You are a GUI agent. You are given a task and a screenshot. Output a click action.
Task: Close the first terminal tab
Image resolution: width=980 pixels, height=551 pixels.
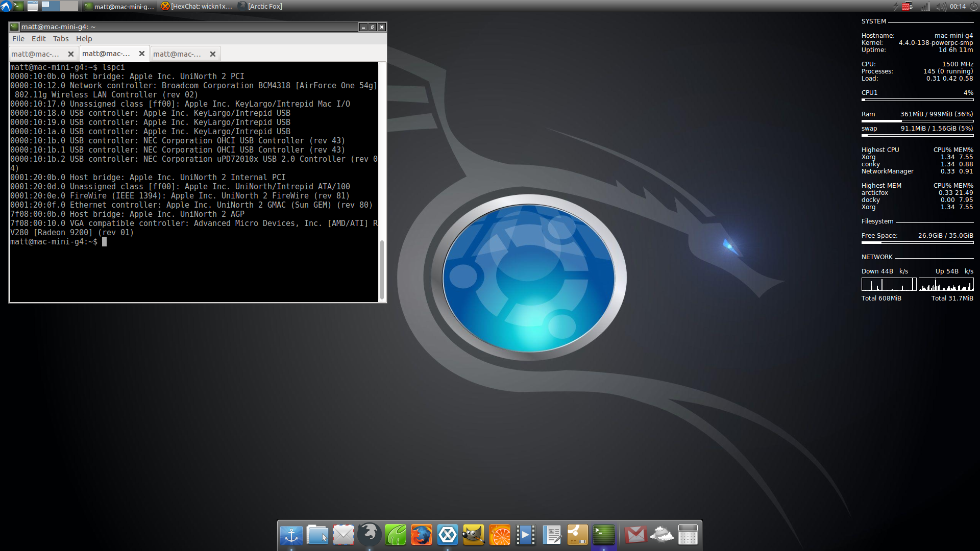point(71,54)
